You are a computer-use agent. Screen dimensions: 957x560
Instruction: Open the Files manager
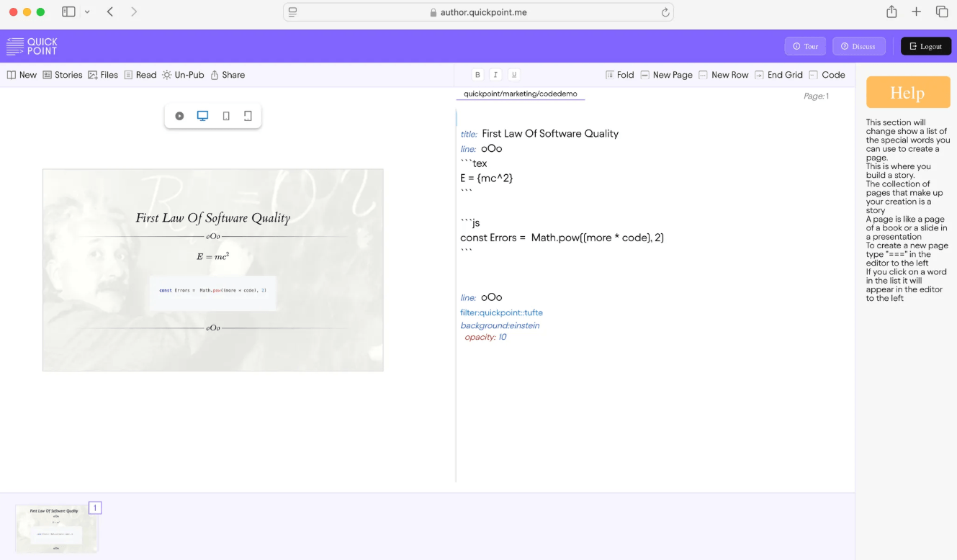click(103, 75)
